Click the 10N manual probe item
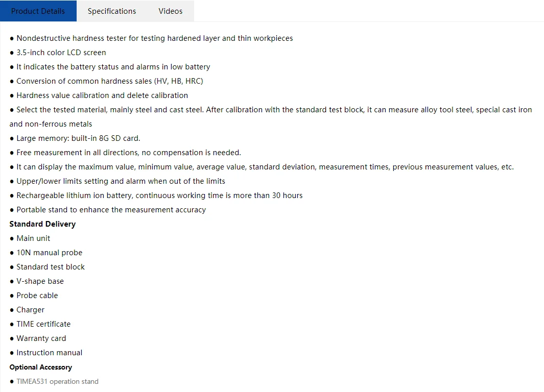This screenshot has height=392, width=544. 49,253
